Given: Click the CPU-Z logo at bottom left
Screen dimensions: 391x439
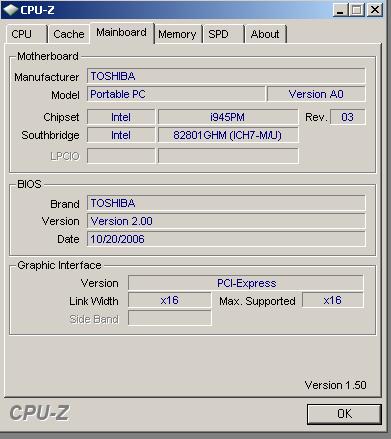Looking at the screenshot, I should tap(39, 413).
